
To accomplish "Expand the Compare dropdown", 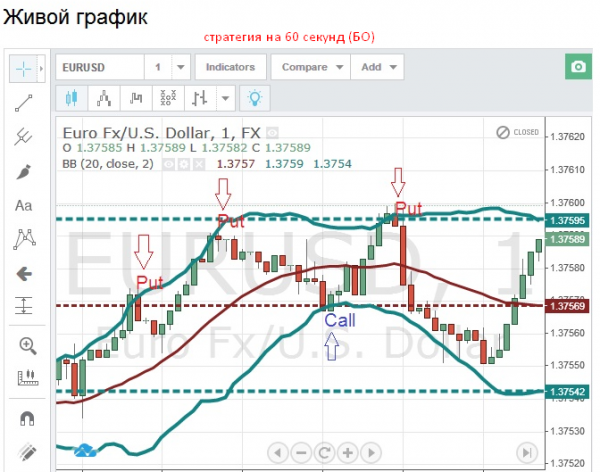I will tap(340, 67).
